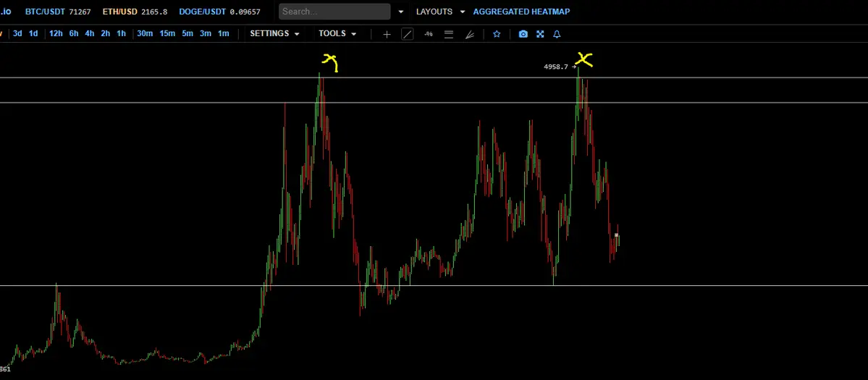Click the ETH price value 2165.8
This screenshot has height=380, width=868.
coord(154,12)
